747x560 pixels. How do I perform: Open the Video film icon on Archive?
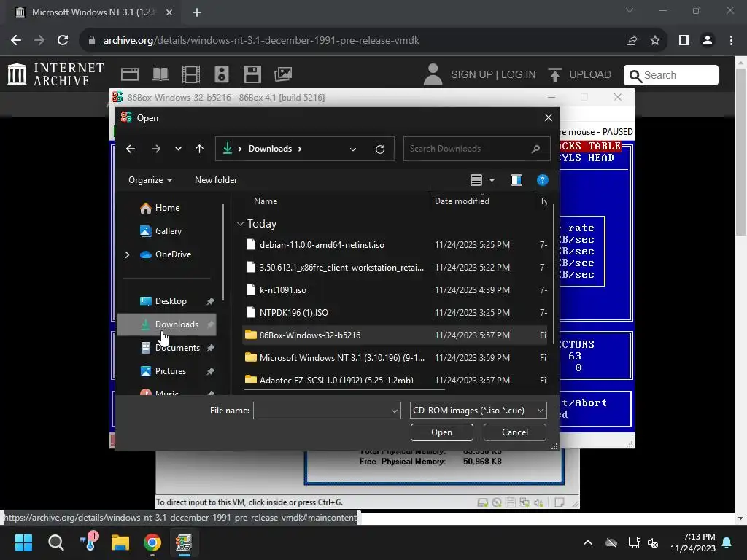pyautogui.click(x=191, y=74)
